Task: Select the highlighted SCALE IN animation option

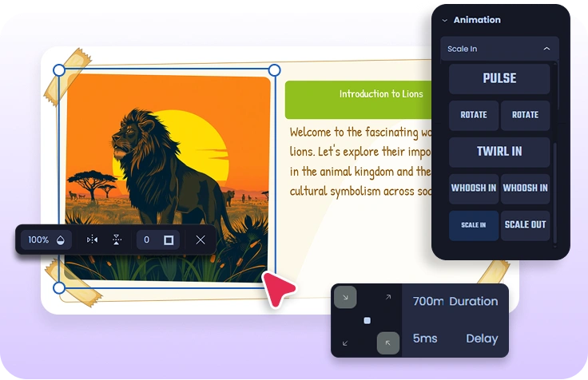Action: click(x=474, y=225)
